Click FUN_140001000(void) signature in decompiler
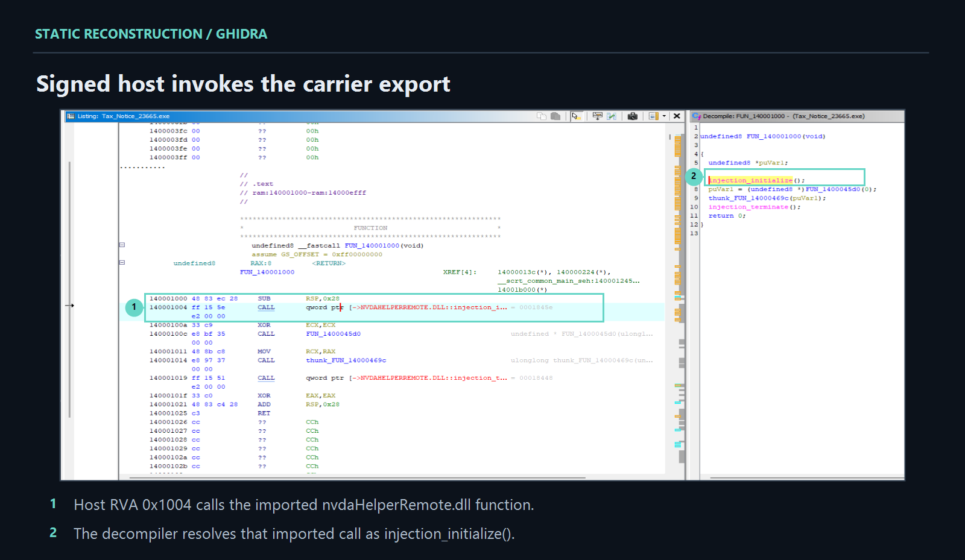965x560 pixels. click(x=786, y=136)
